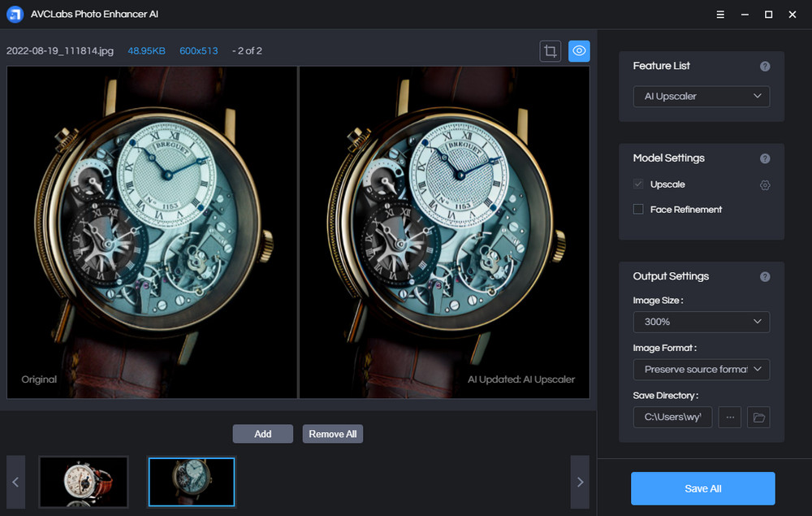Open the Preserve source format dropdown
Screen dimensions: 812x516
tap(702, 370)
